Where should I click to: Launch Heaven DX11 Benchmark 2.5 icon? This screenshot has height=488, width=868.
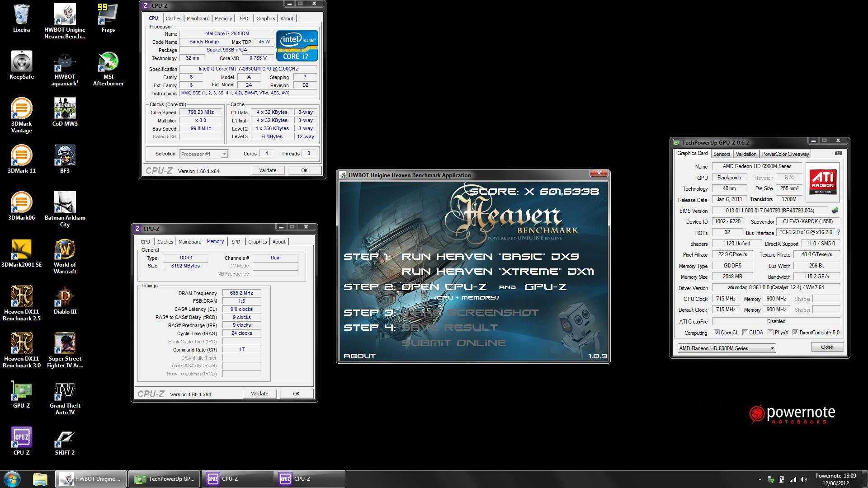click(x=21, y=304)
